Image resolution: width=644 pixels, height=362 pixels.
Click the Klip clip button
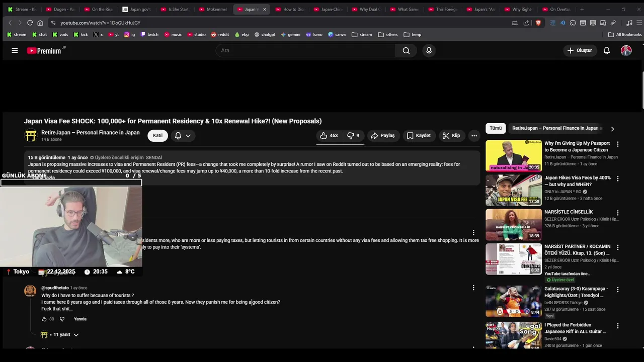click(x=451, y=136)
